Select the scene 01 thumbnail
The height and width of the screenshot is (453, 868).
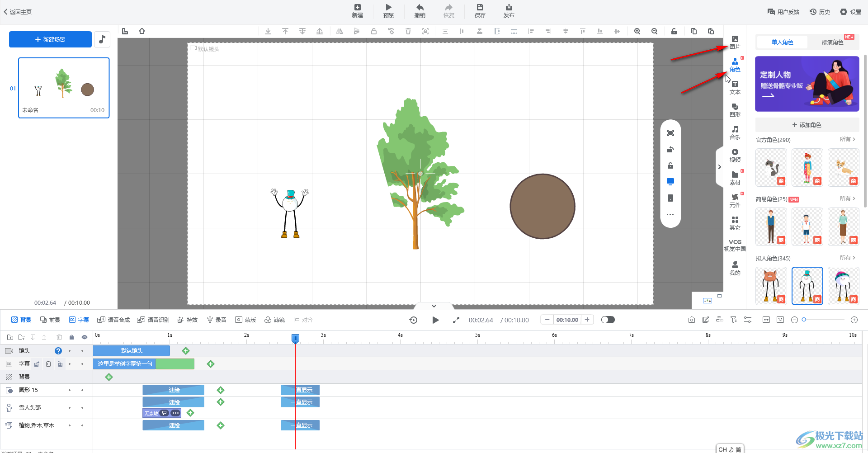(64, 88)
